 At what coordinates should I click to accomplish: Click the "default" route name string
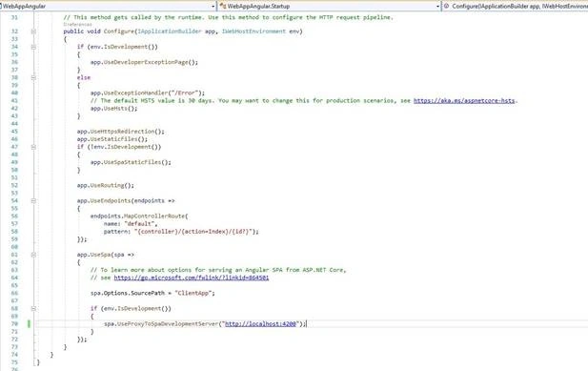tap(139, 224)
